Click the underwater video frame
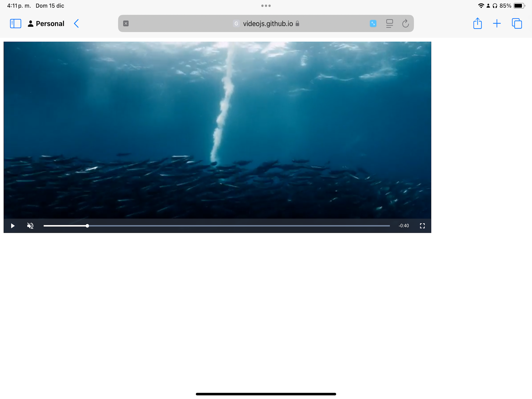532x399 pixels. 217,130
